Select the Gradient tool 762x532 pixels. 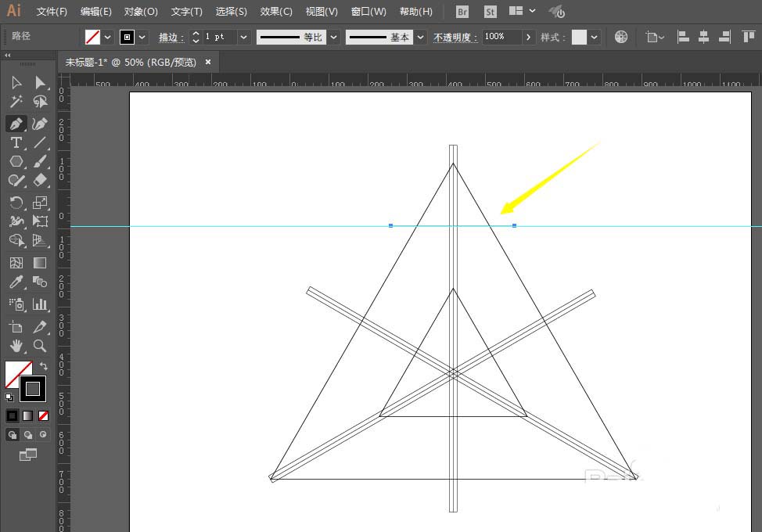pyautogui.click(x=40, y=263)
